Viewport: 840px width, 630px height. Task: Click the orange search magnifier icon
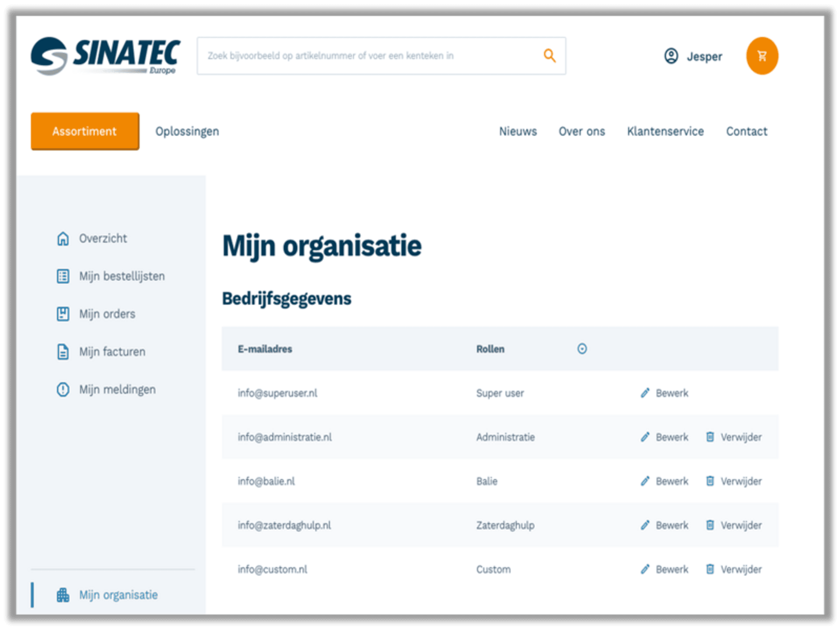click(549, 56)
